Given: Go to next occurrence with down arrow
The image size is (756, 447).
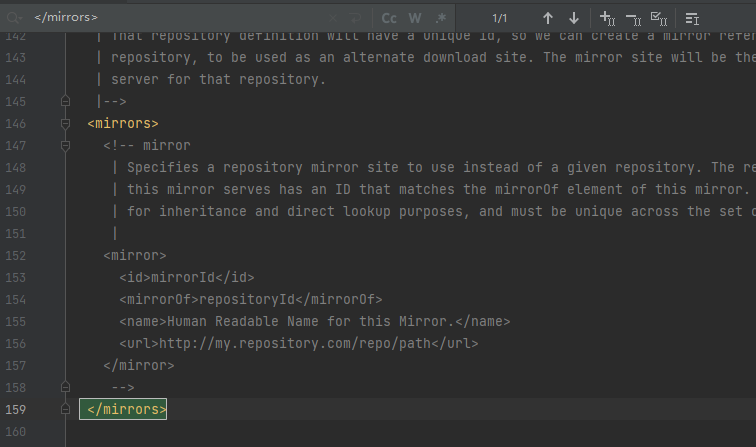Looking at the screenshot, I should pos(574,18).
